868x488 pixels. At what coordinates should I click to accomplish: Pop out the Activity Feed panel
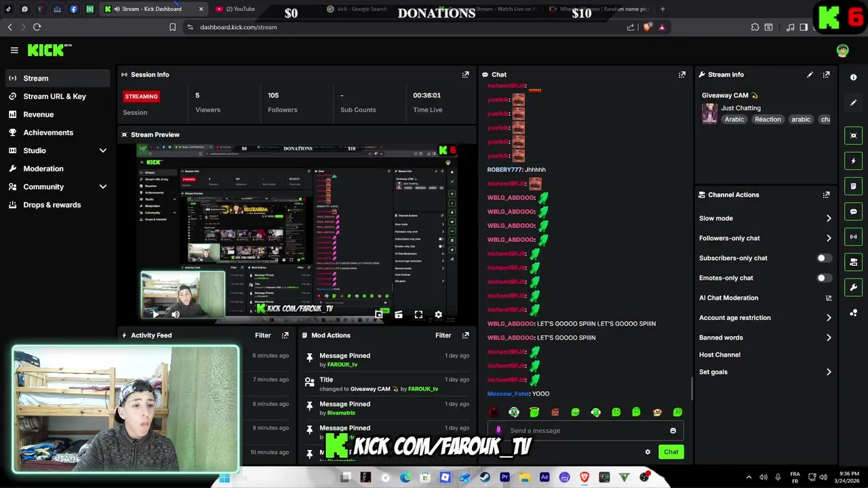pyautogui.click(x=285, y=335)
